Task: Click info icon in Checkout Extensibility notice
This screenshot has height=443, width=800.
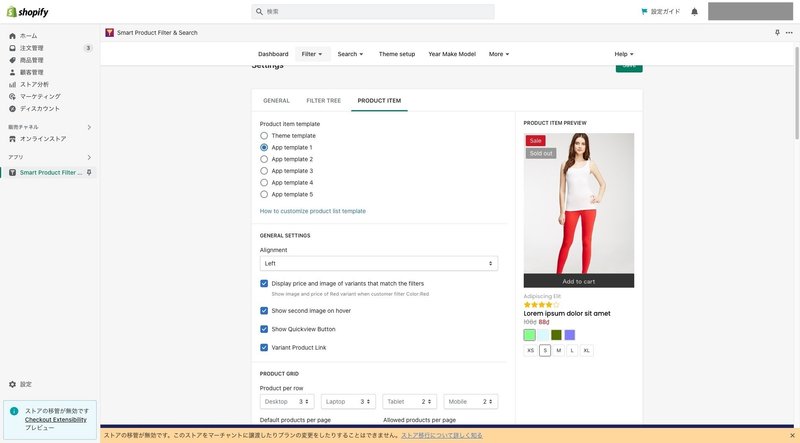Action: click(14, 411)
